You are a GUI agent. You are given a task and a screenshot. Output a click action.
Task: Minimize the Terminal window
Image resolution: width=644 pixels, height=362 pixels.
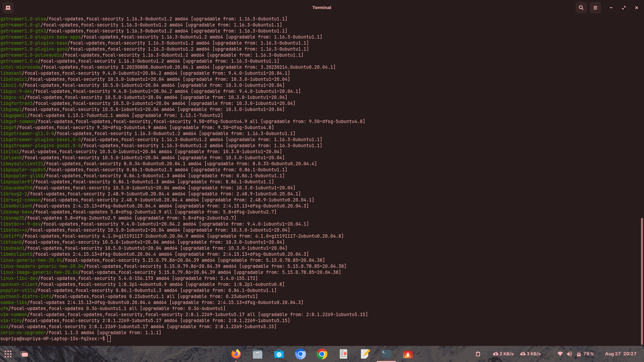[611, 7]
